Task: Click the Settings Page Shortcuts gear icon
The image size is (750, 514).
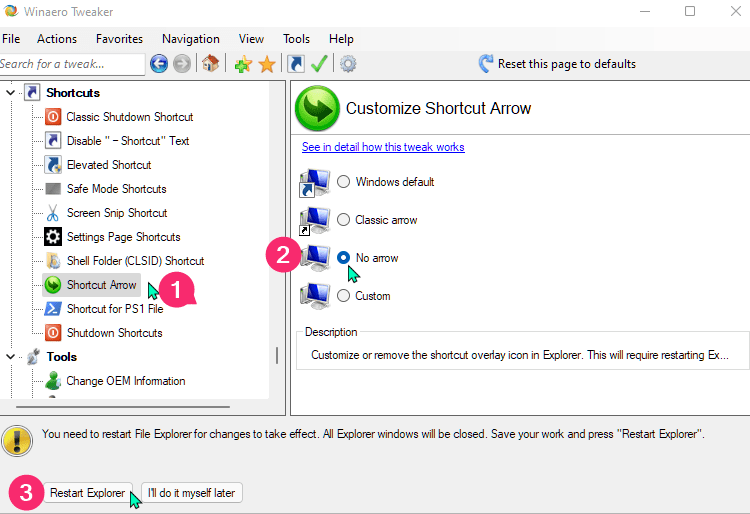Action: tap(53, 237)
